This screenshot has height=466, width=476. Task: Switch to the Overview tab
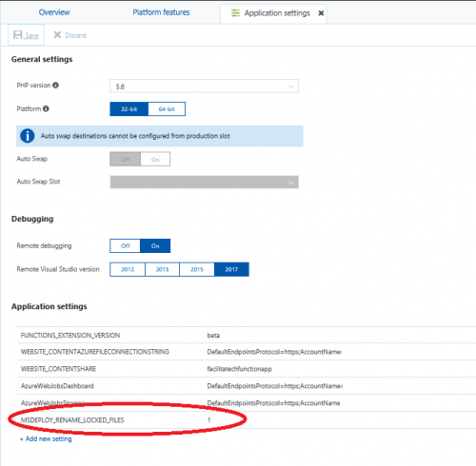(x=54, y=12)
